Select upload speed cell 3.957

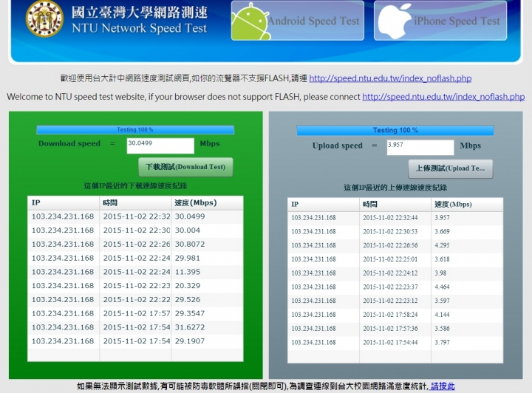click(x=467, y=218)
